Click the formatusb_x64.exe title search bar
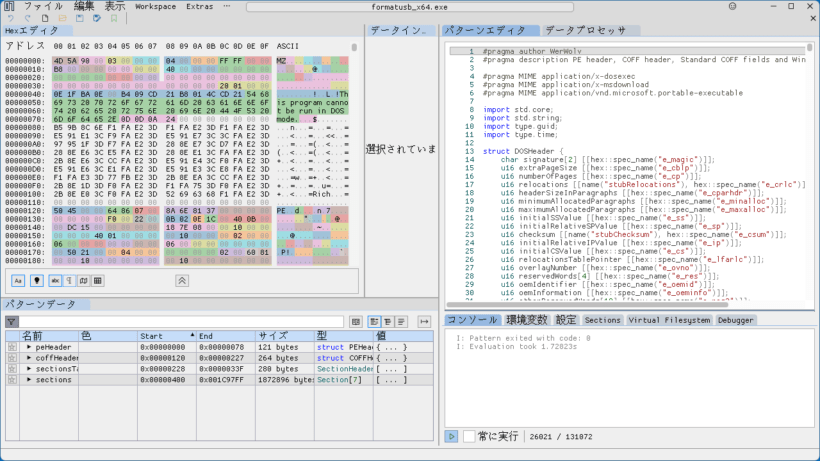The height and width of the screenshot is (461, 820). coord(409,7)
